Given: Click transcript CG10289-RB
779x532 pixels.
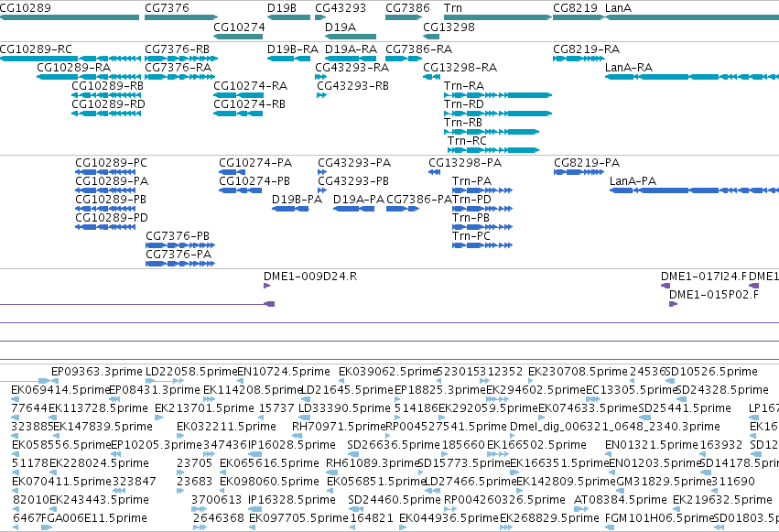Looking at the screenshot, I should (107, 86).
